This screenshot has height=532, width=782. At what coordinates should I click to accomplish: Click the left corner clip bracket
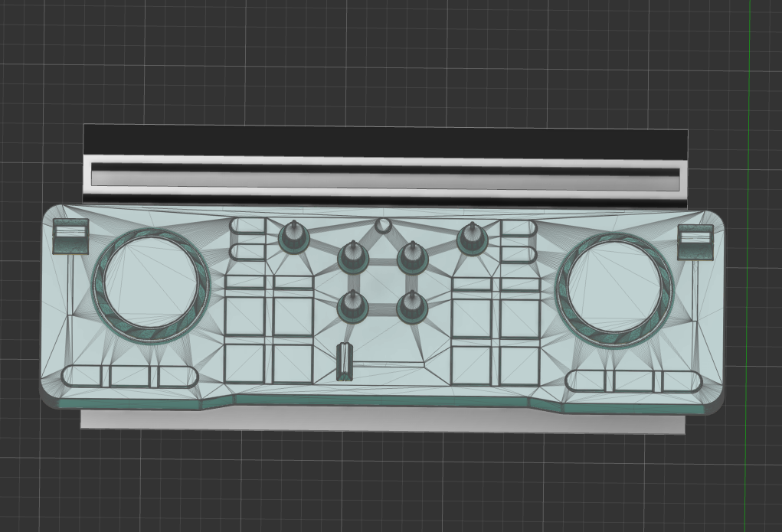[70, 237]
